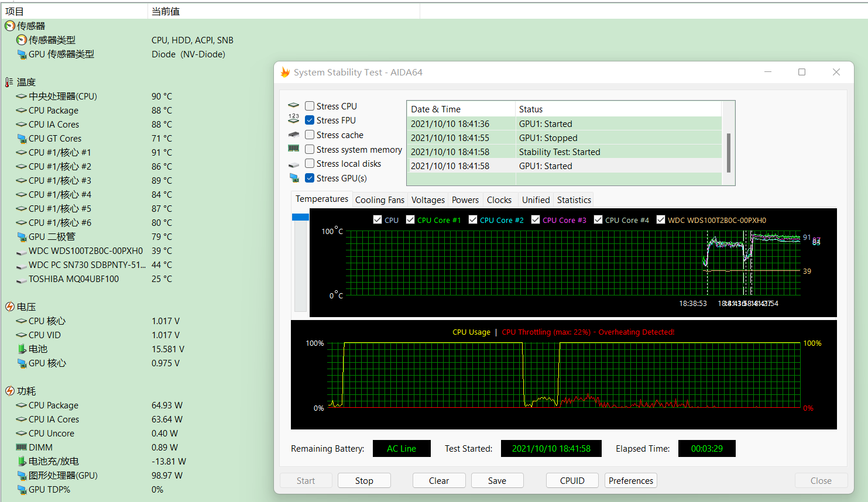Click the 中央处理器(CPU) temperature icon

pyautogui.click(x=22, y=96)
